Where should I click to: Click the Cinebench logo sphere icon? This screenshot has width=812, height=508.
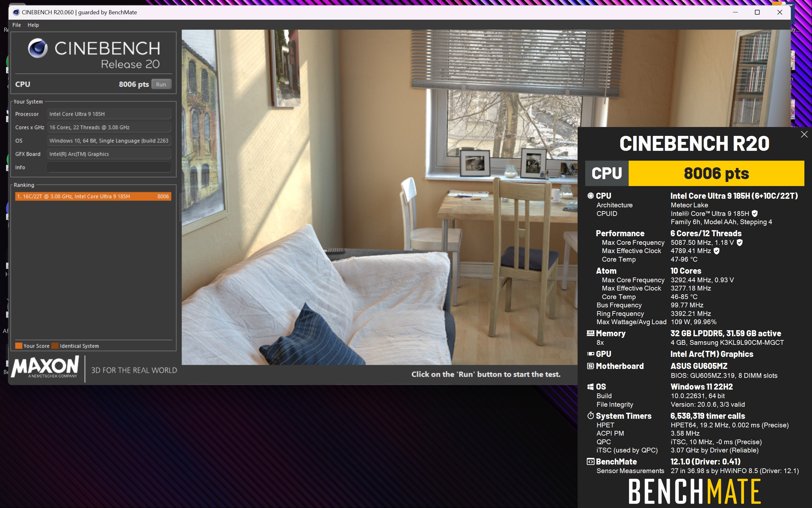coord(37,48)
